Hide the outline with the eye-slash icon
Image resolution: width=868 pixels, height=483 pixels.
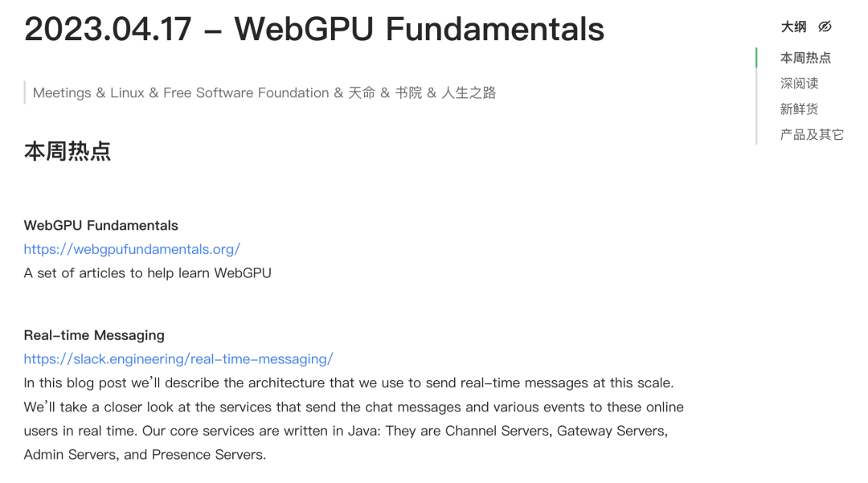point(825,27)
